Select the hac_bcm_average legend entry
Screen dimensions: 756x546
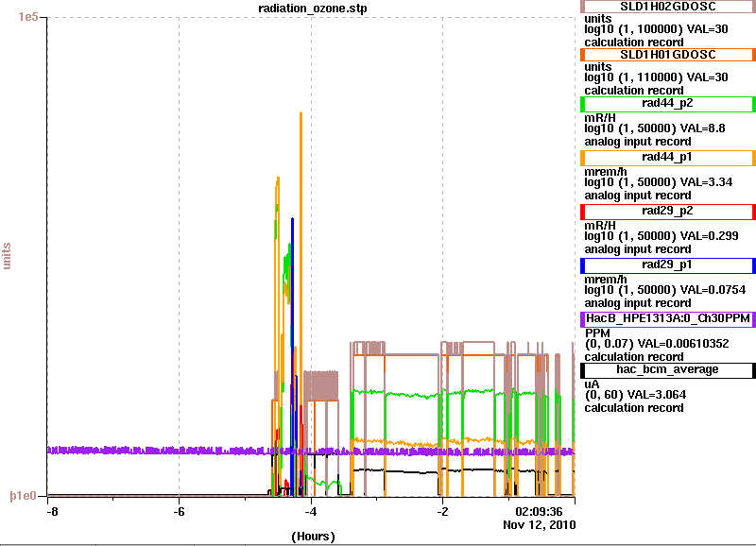click(668, 370)
